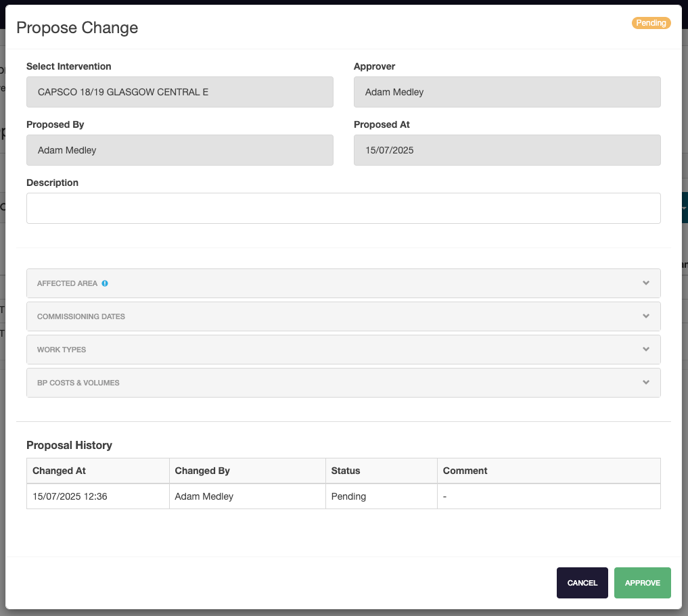Image resolution: width=688 pixels, height=616 pixels.
Task: Expand the Affected Area section chevron
Action: 646,283
